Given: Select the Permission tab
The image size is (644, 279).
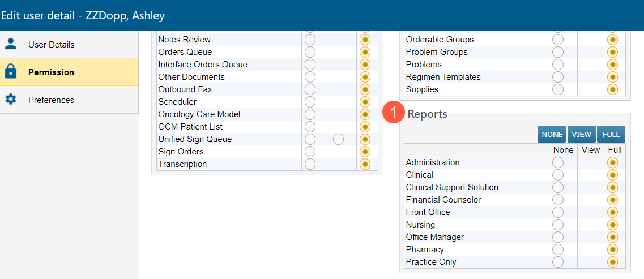Looking at the screenshot, I should point(51,72).
